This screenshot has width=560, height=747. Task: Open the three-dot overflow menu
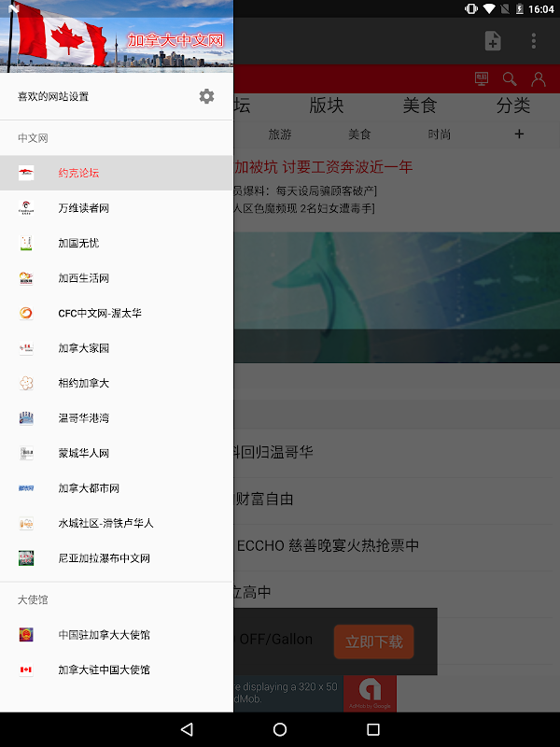click(534, 41)
